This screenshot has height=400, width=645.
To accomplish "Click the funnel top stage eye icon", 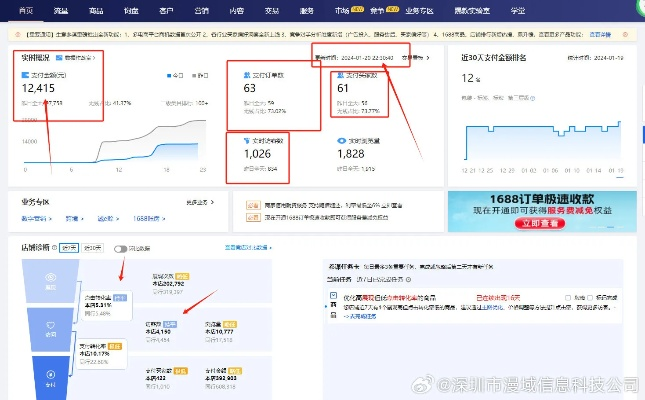I will tap(50, 277).
